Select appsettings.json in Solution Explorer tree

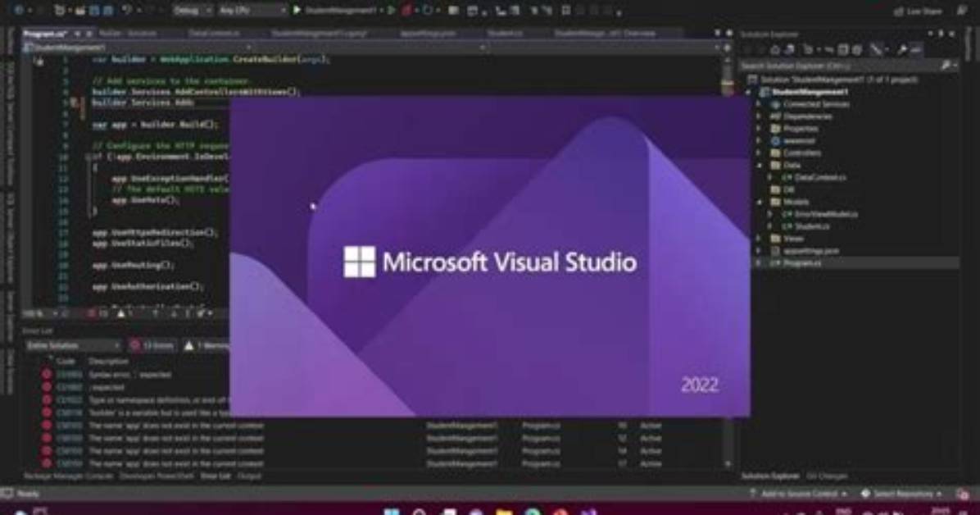pos(810,251)
